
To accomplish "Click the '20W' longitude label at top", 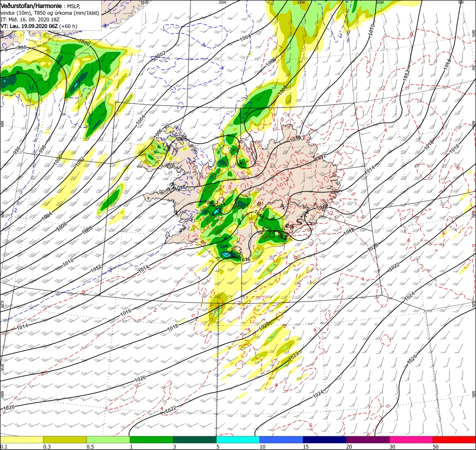I will point(222,2).
